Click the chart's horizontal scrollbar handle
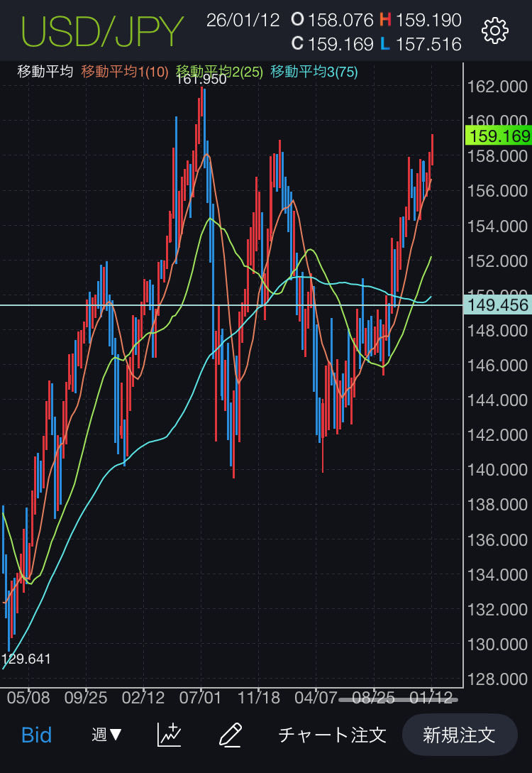Screen dimensions: 532x773 point(398,700)
